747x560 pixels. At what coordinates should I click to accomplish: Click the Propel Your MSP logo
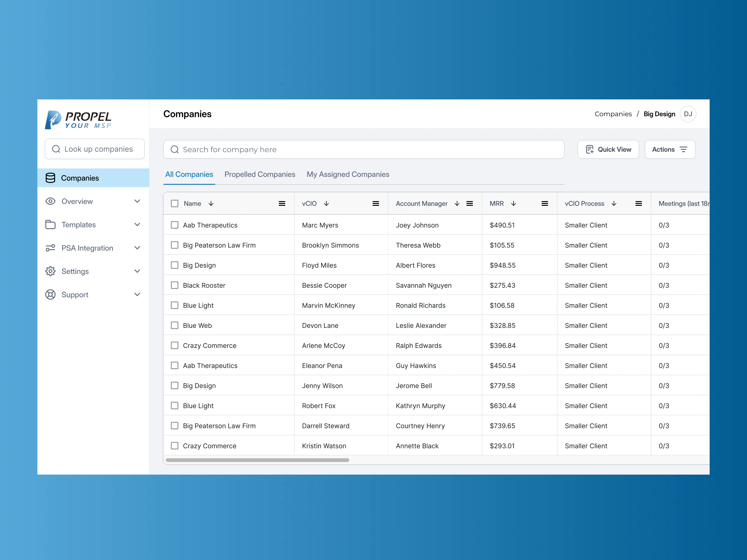click(x=78, y=119)
